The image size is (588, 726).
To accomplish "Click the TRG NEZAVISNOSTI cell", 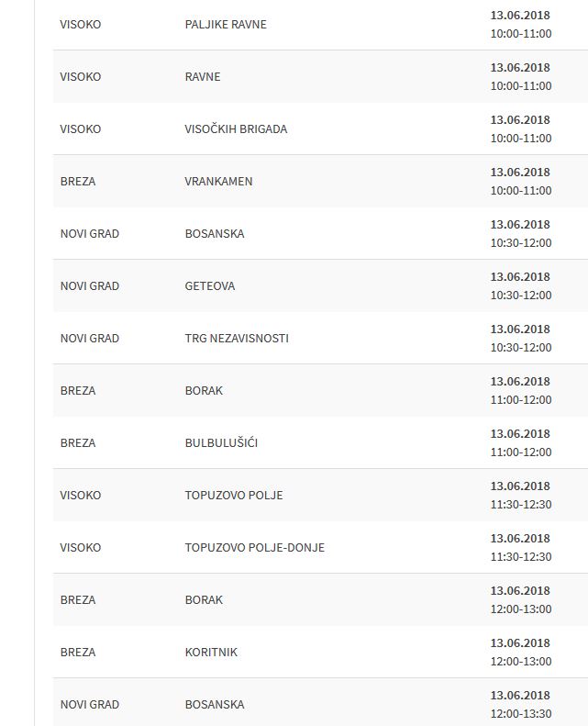I will coord(237,339).
